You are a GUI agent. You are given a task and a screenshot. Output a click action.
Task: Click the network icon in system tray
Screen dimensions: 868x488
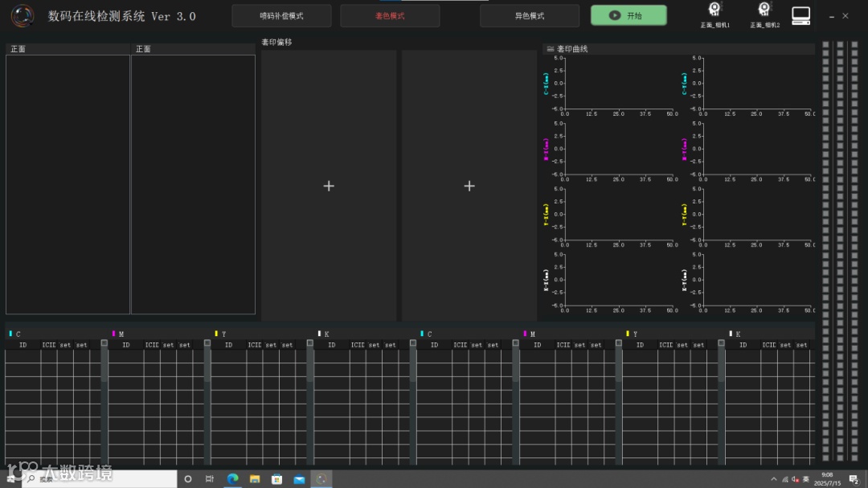click(785, 479)
